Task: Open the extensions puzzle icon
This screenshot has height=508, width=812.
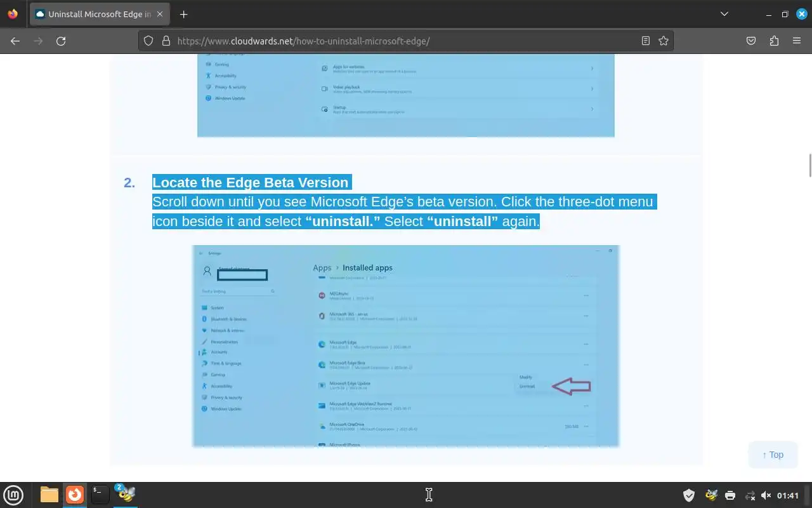Action: click(774, 41)
